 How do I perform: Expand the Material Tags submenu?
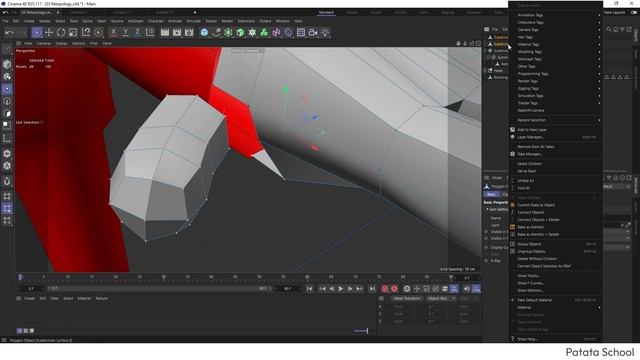coord(556,44)
